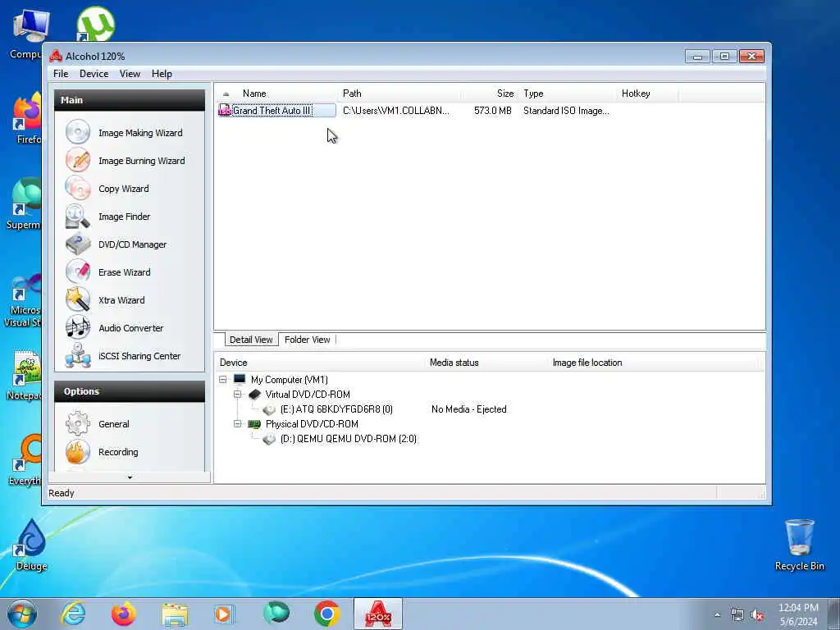Image resolution: width=840 pixels, height=630 pixels.
Task: Open the Help menu
Action: (162, 74)
